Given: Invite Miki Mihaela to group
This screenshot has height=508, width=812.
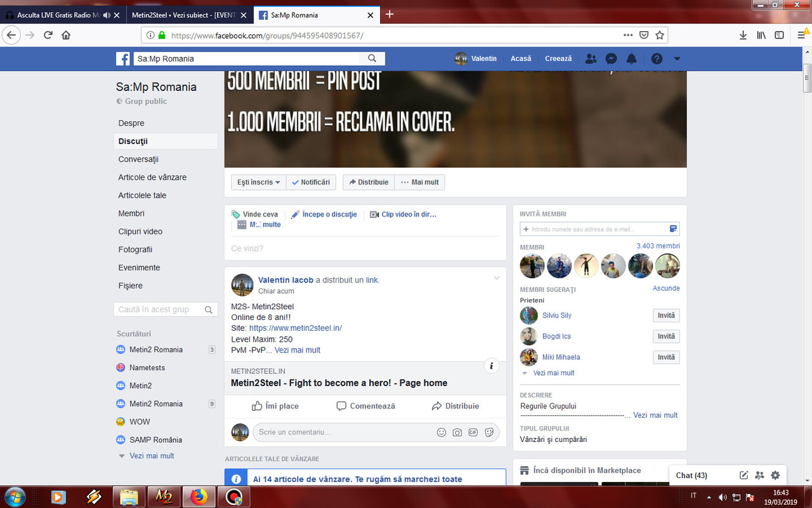Looking at the screenshot, I should (x=666, y=357).
